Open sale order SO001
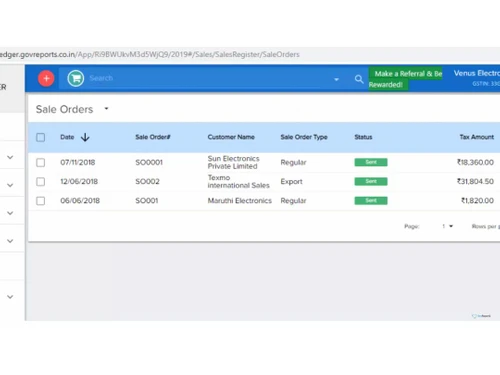The width and height of the screenshot is (500, 375). click(x=147, y=201)
